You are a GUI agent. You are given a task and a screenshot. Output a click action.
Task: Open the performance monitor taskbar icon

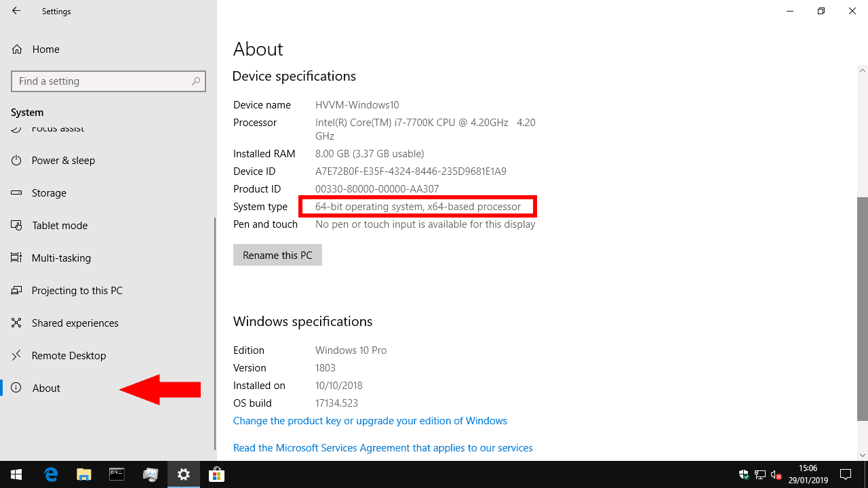click(x=150, y=474)
